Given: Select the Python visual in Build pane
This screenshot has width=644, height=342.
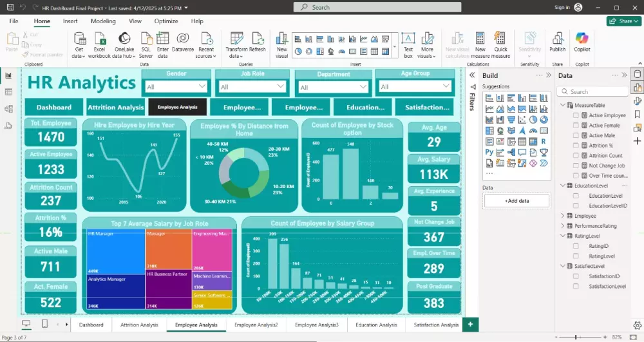Looking at the screenshot, I should point(489,152).
